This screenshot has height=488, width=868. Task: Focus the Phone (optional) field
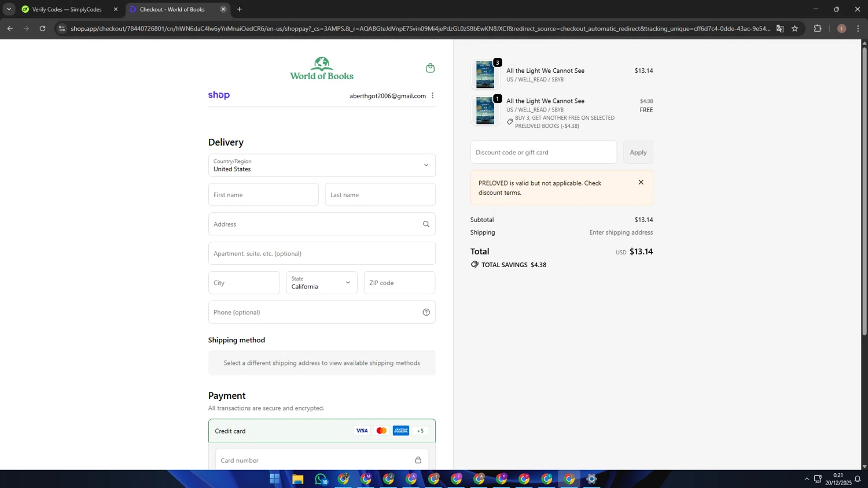pos(322,312)
